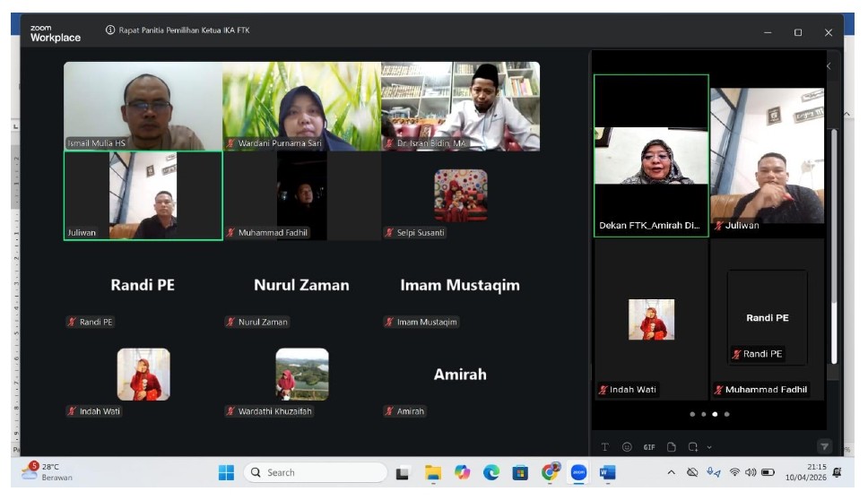Click muted mic icon beside Nurul Zaman label
The height and width of the screenshot is (500, 868).
[x=230, y=322]
